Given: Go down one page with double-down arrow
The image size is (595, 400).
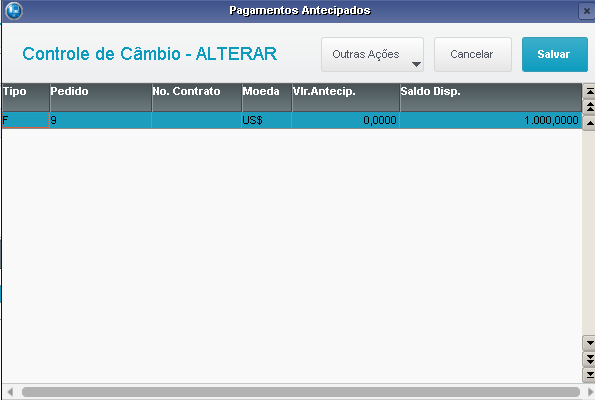Looking at the screenshot, I should tap(589, 359).
